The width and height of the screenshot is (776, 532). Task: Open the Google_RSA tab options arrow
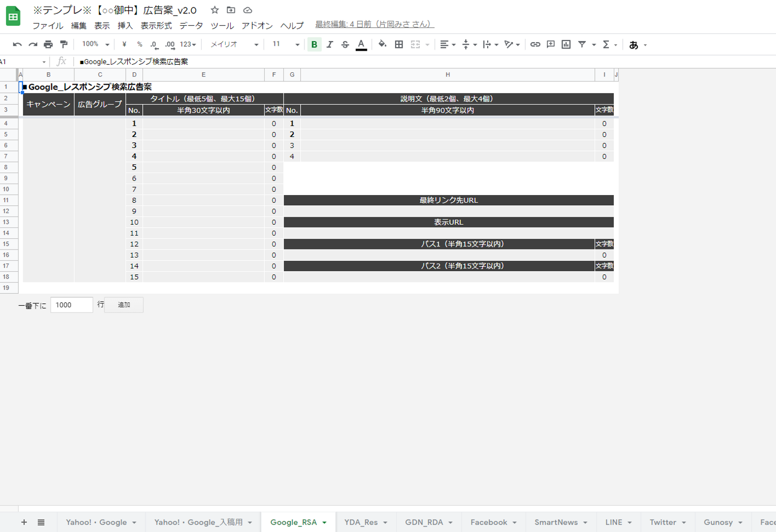coord(324,523)
